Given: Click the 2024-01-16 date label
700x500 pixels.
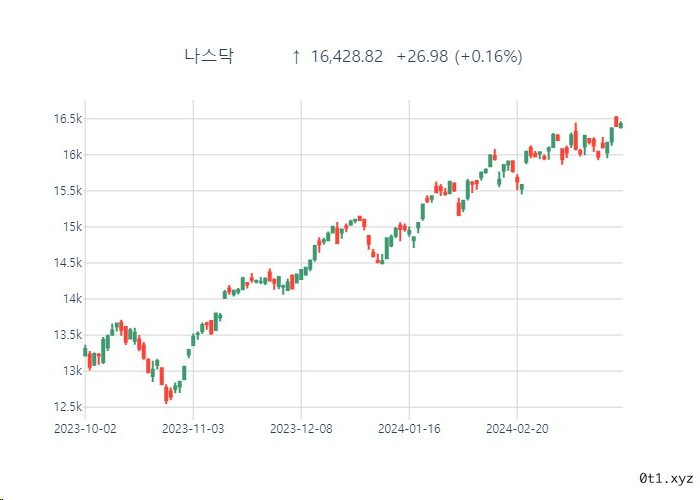Looking at the screenshot, I should click(x=409, y=429).
